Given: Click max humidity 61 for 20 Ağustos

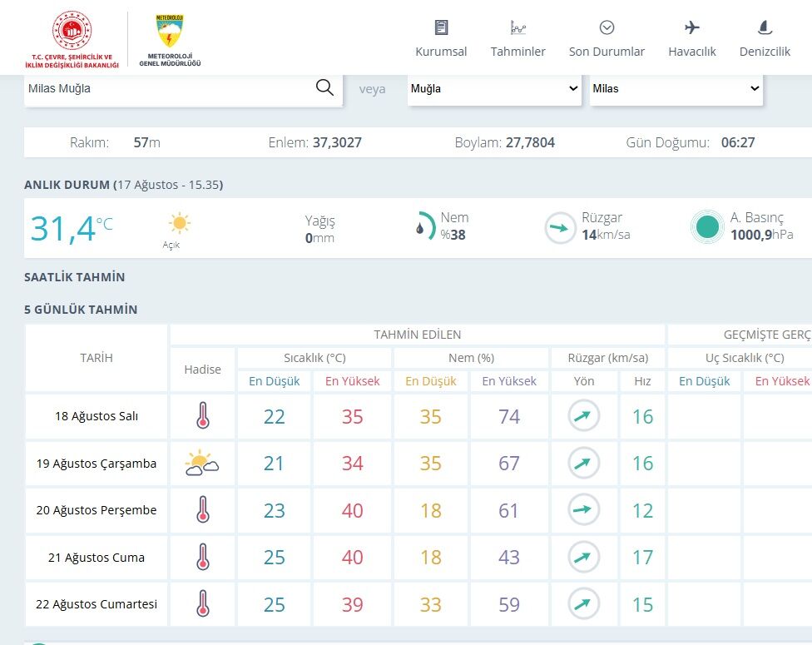Looking at the screenshot, I should (508, 511).
